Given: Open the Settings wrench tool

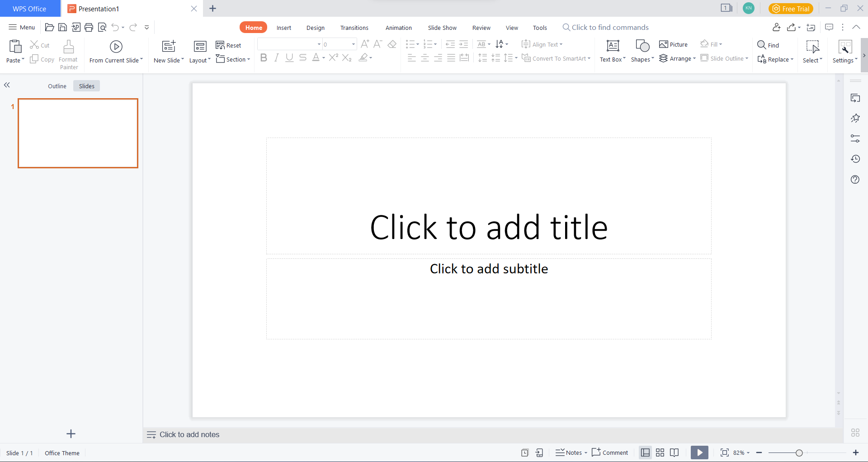Looking at the screenshot, I should pyautogui.click(x=845, y=52).
